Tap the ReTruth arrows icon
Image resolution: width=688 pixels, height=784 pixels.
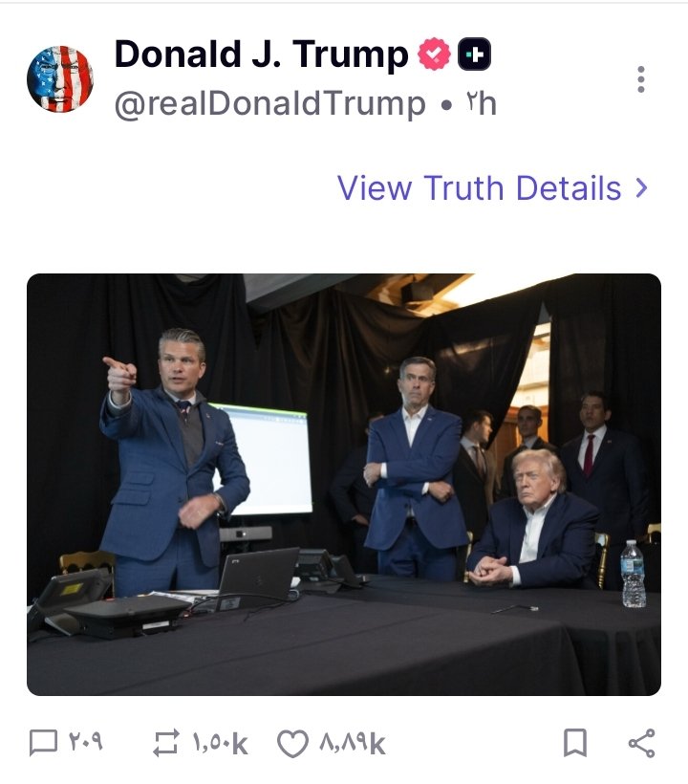[166, 743]
